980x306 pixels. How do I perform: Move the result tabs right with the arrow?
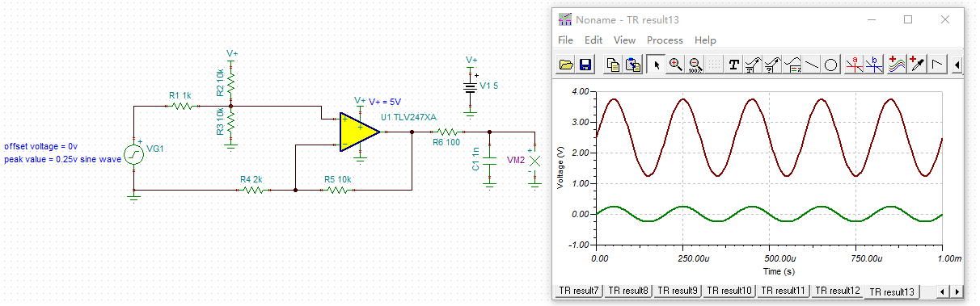click(x=957, y=291)
